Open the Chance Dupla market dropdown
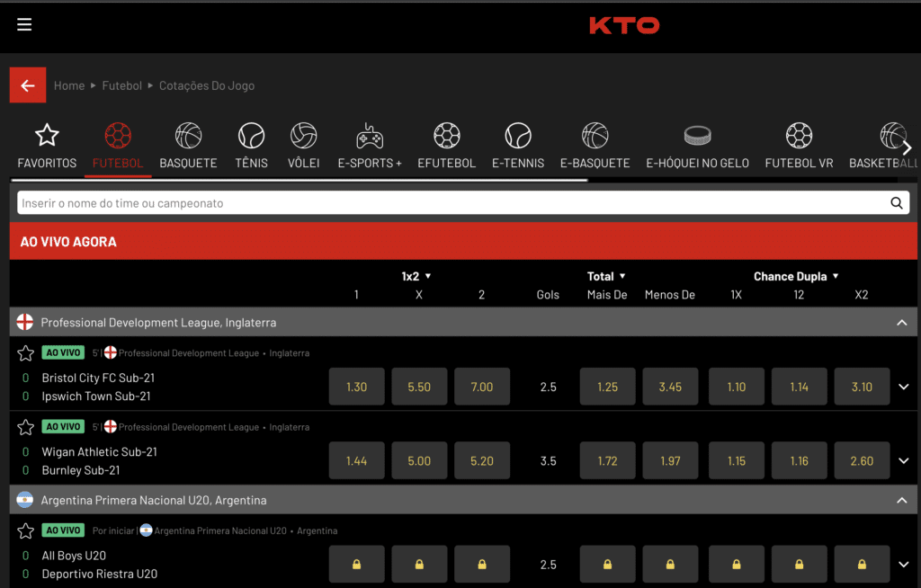Image resolution: width=921 pixels, height=588 pixels. (x=796, y=276)
